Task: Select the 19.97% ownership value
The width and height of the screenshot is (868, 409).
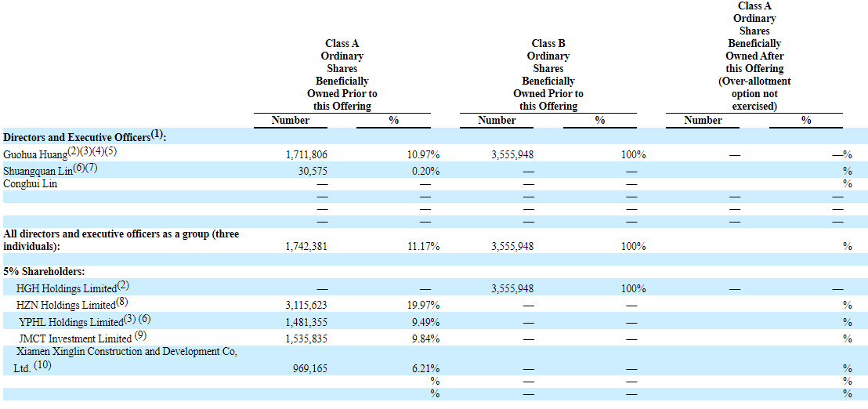Action: (424, 306)
